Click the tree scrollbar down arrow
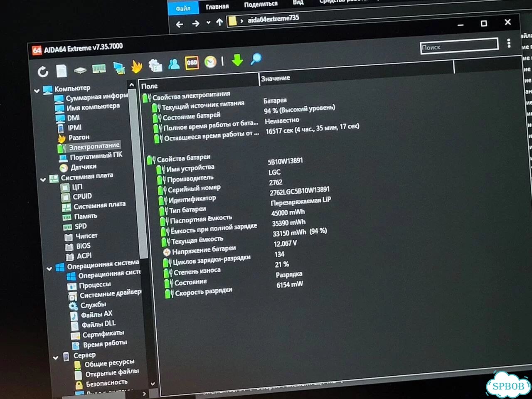Image resolution: width=532 pixels, height=399 pixels. click(x=152, y=383)
